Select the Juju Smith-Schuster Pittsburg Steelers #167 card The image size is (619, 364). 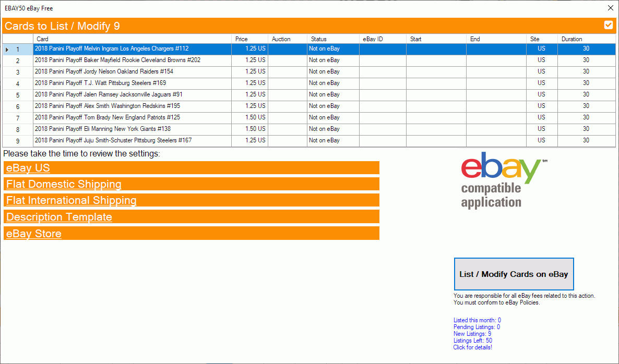coord(132,140)
